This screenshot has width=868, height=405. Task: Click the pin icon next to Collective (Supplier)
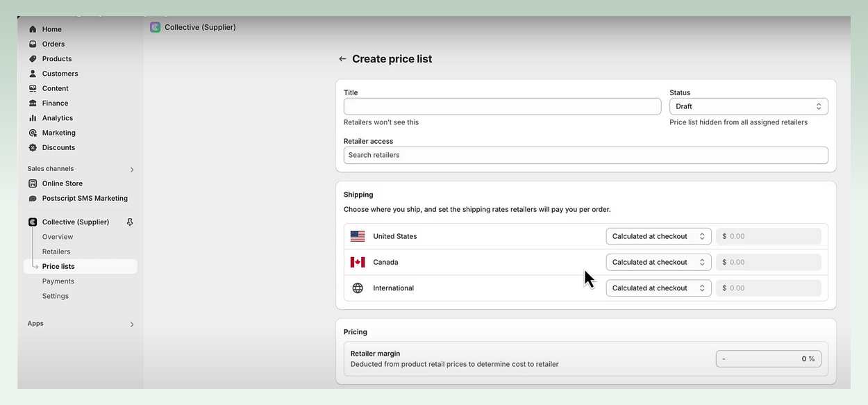(129, 222)
